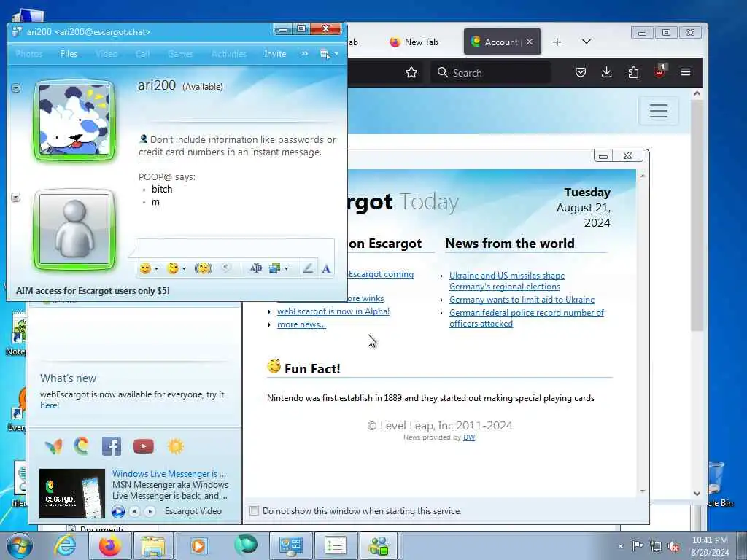Open Windows Media Player from taskbar
The width and height of the screenshot is (747, 560).
(x=198, y=545)
